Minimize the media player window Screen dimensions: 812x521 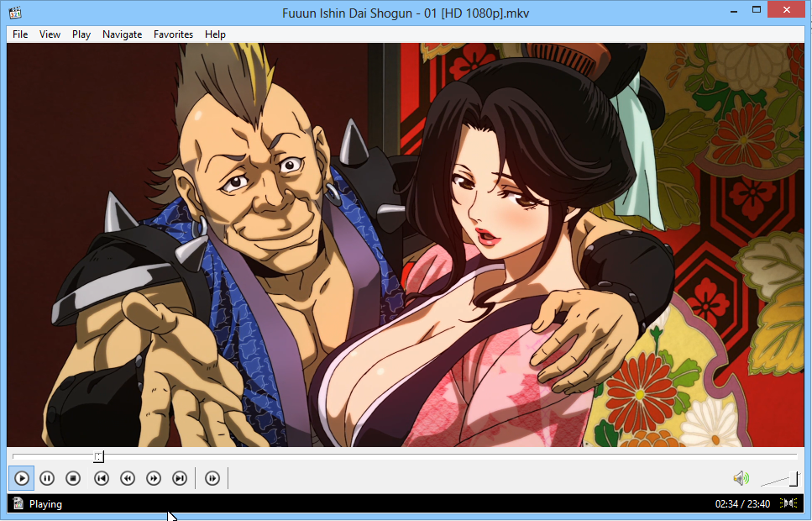733,10
